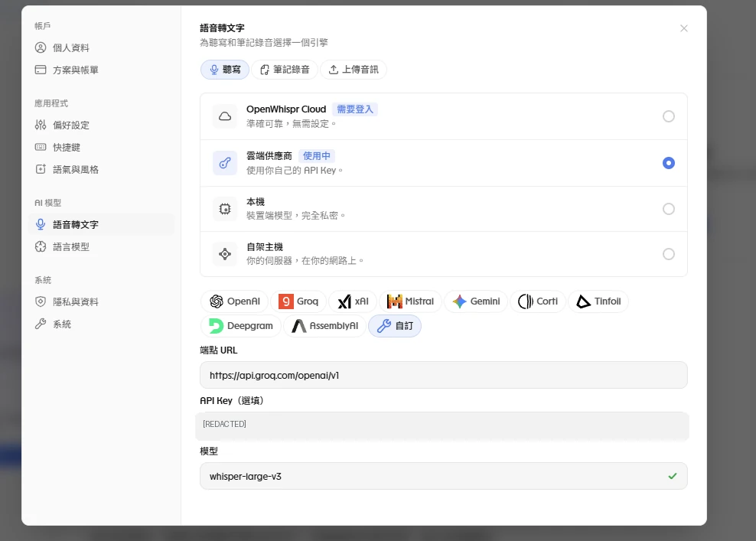Click the 雲端供應商 key icon
The width and height of the screenshot is (756, 541).
tap(225, 163)
